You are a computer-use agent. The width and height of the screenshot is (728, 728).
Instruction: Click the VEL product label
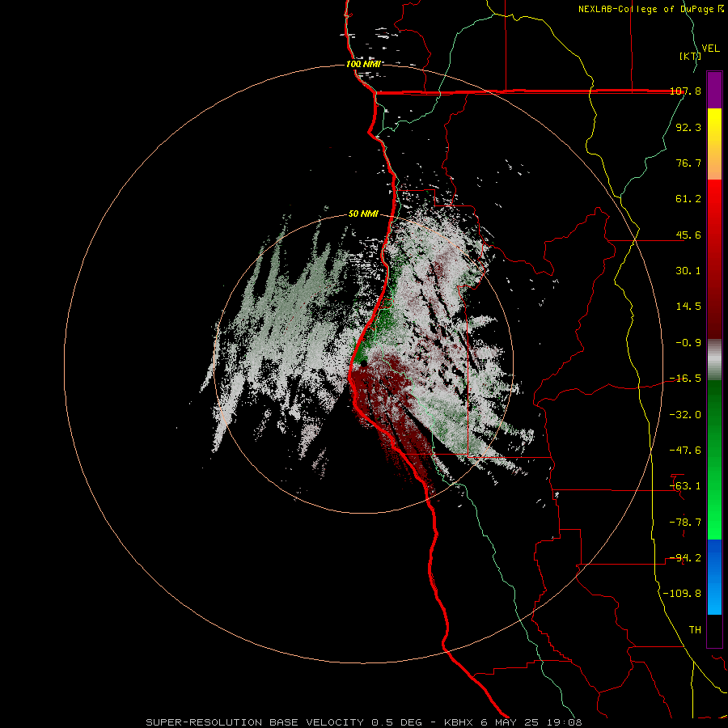point(710,49)
